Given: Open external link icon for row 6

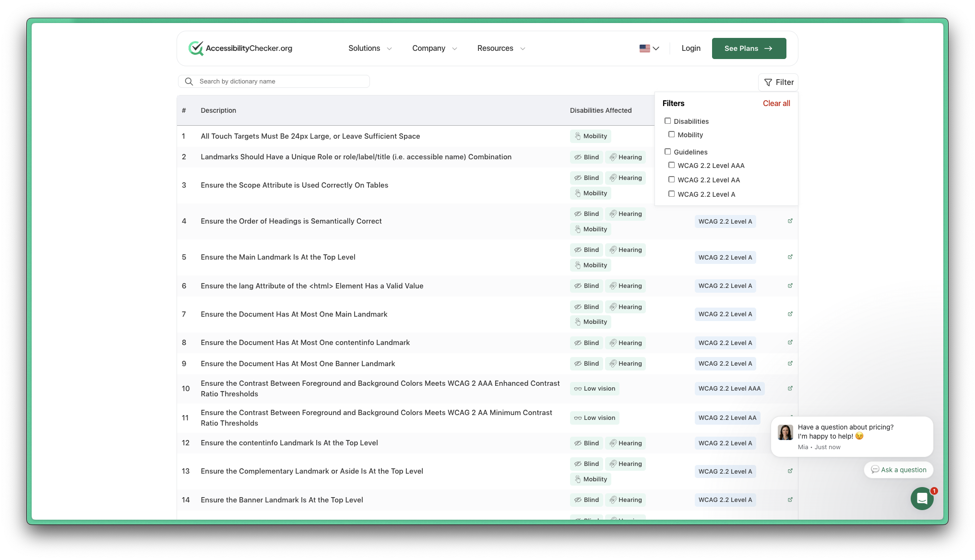Looking at the screenshot, I should pyautogui.click(x=790, y=286).
